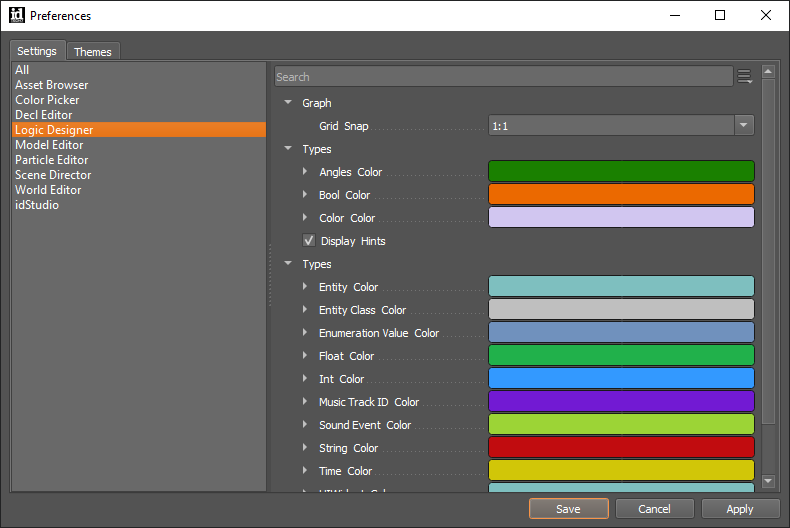Switch to the Themes tab

pos(93,51)
